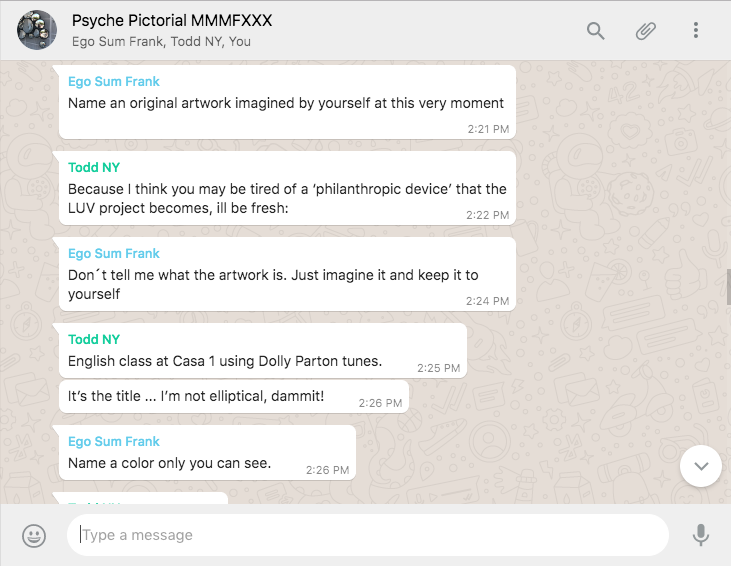Image resolution: width=731 pixels, height=566 pixels.
Task: Click Todd NY name above LUV project message
Action: point(94,168)
